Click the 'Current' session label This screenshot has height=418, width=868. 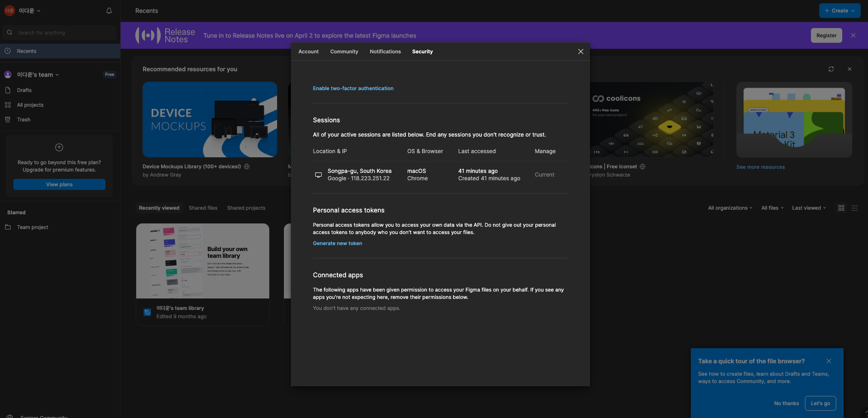click(x=544, y=175)
